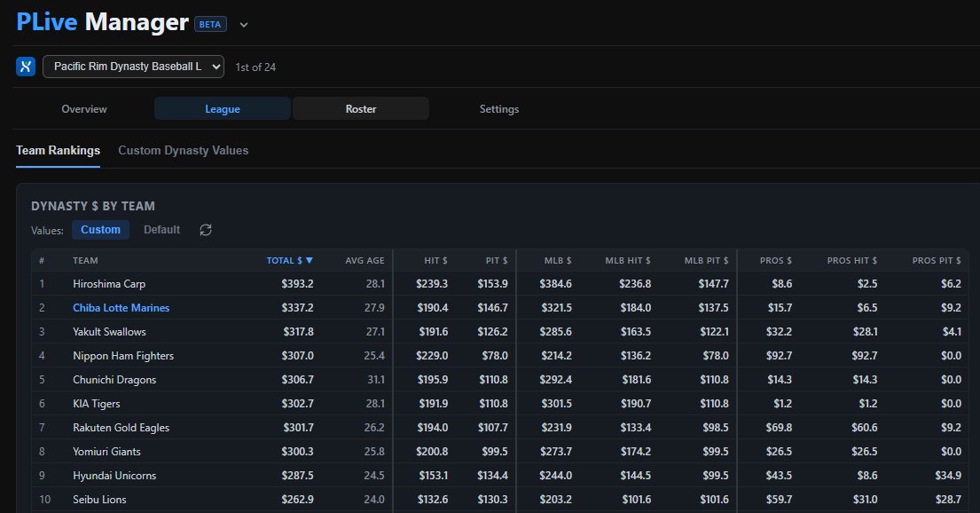
Task: Click the Nippon Ham Fighters team name
Action: click(x=123, y=355)
